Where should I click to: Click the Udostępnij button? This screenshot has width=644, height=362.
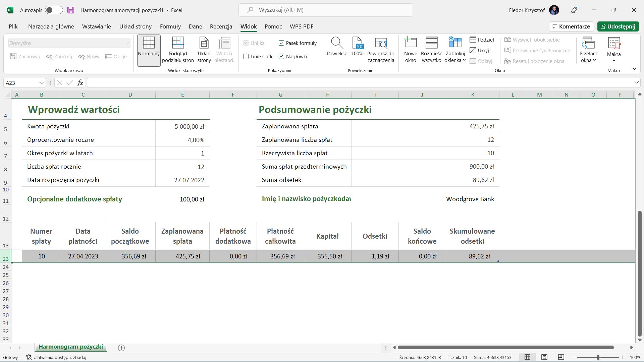click(618, 26)
